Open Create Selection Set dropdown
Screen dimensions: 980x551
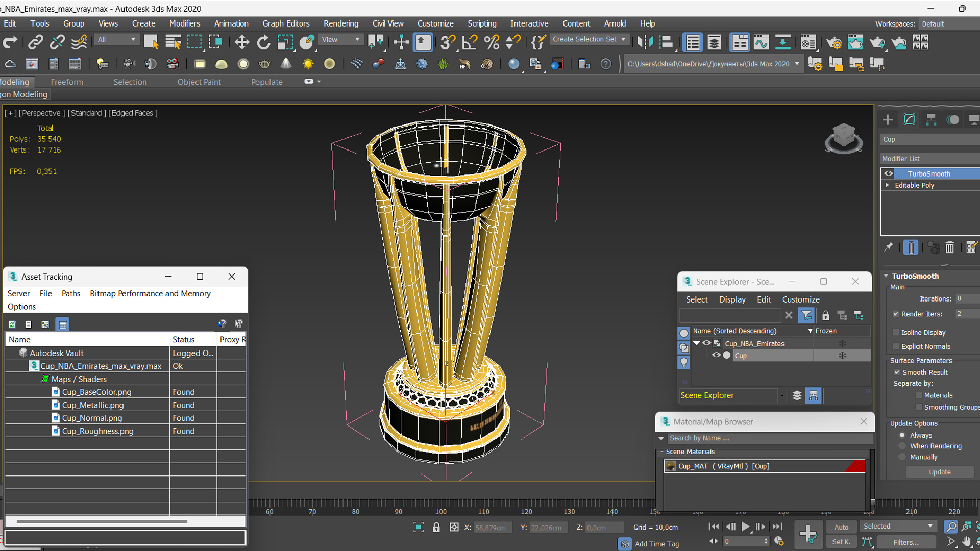[589, 39]
